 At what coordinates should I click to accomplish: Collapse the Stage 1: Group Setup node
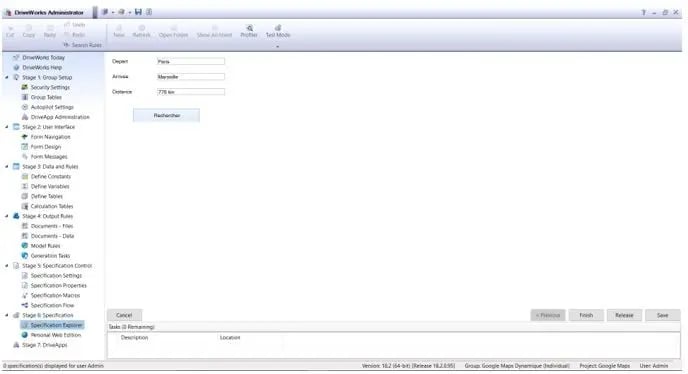pos(7,77)
